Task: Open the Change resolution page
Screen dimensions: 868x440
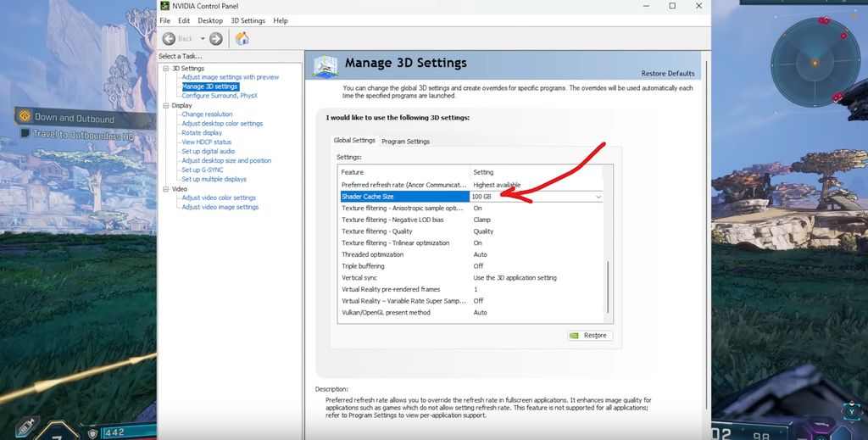Action: (x=207, y=114)
